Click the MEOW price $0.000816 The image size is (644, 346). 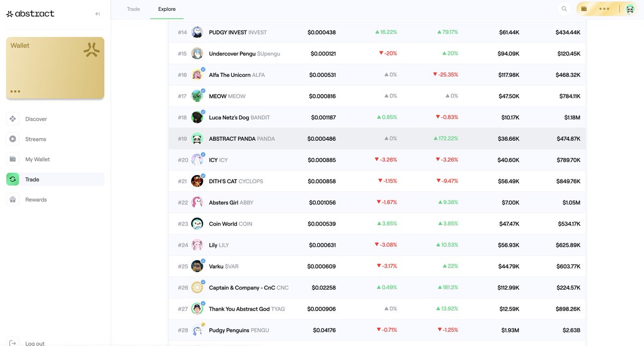323,96
